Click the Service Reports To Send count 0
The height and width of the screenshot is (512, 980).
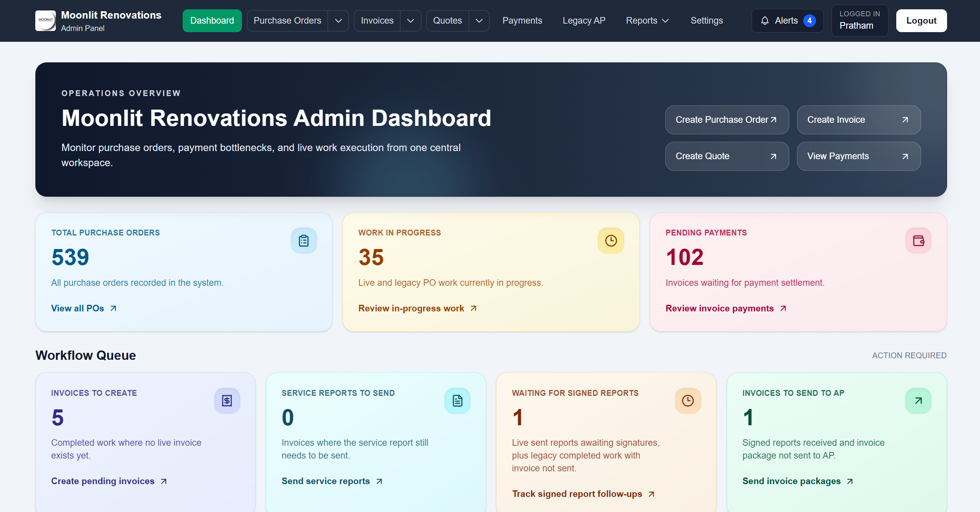coord(288,418)
